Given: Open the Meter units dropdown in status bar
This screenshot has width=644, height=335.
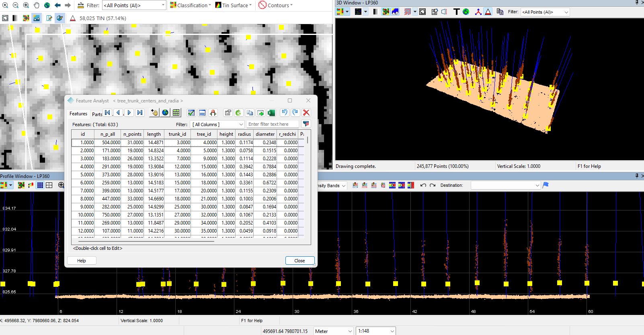Looking at the screenshot, I should point(334,331).
